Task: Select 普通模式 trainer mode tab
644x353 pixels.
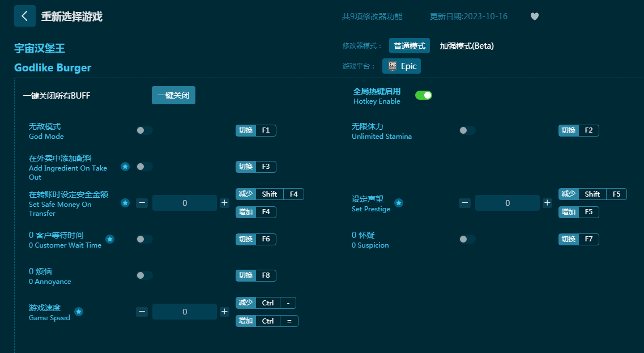Action: click(410, 46)
